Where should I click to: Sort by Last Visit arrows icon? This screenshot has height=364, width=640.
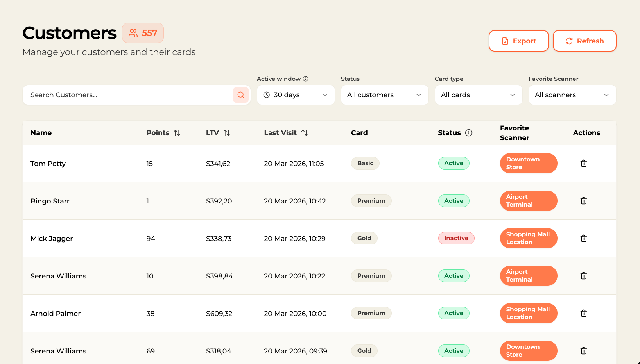[x=305, y=133]
